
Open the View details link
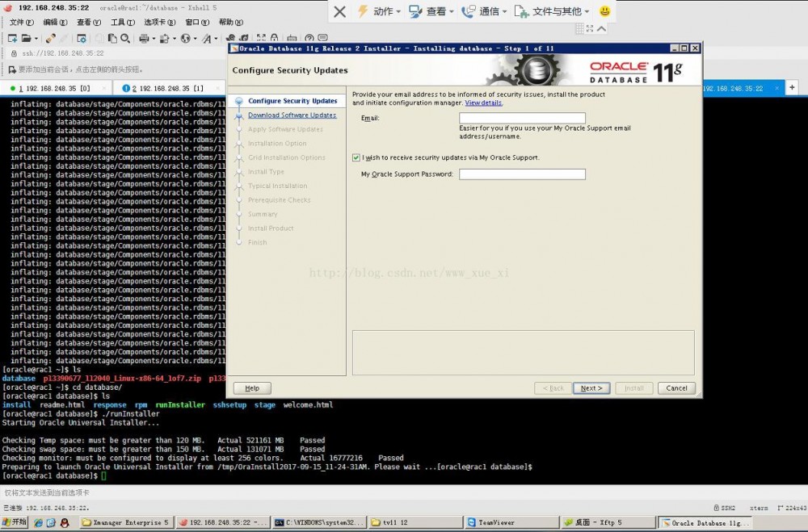click(x=483, y=103)
